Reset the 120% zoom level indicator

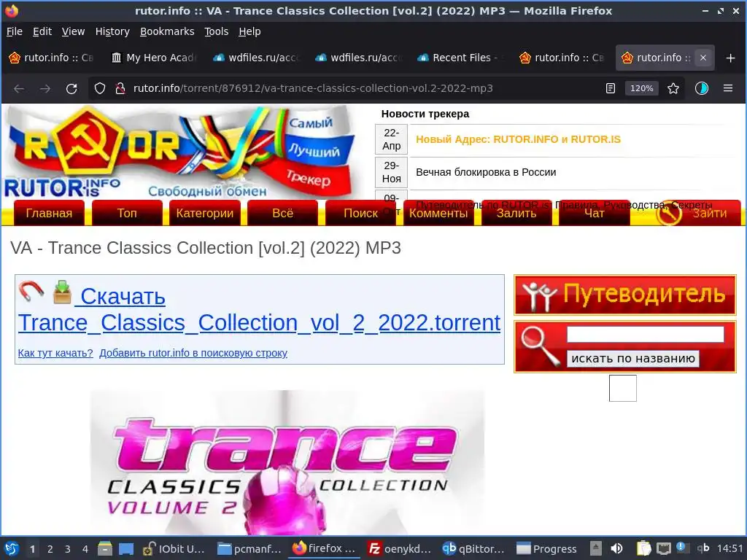click(642, 88)
